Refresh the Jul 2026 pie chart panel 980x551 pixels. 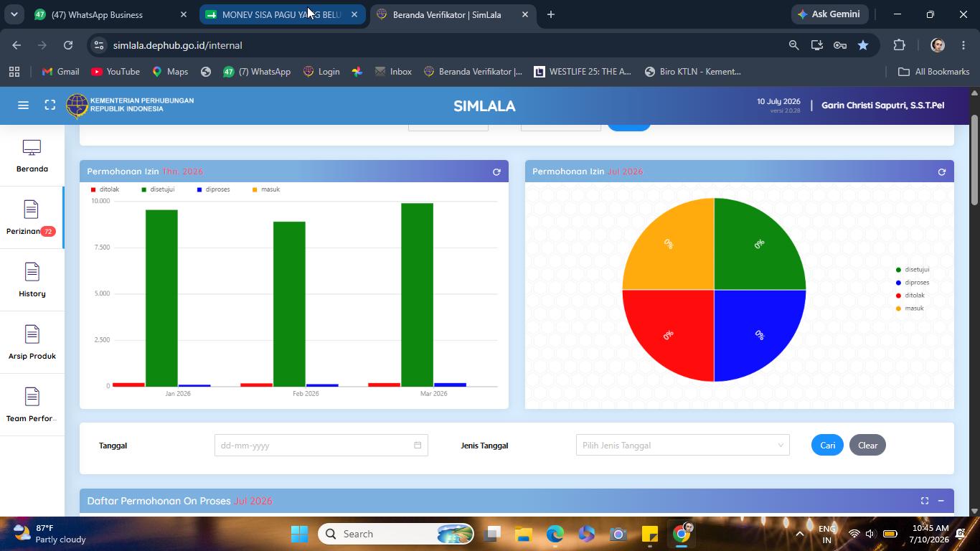coord(942,171)
